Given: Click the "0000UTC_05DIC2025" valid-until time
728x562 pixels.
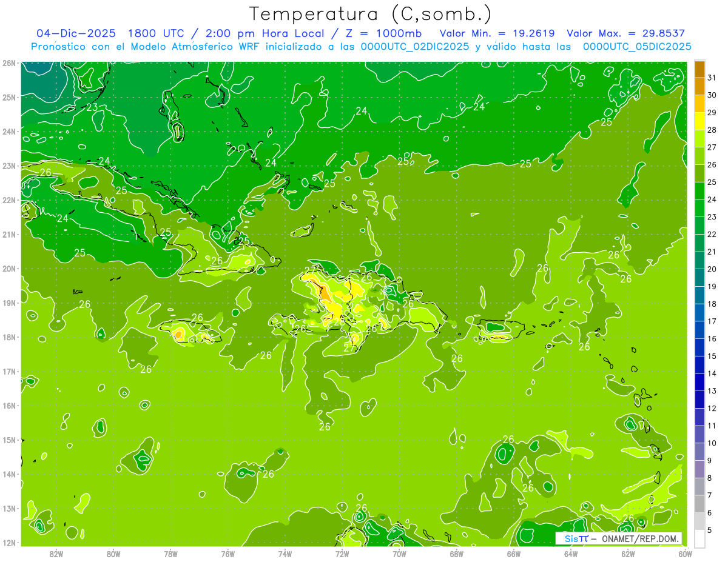Looking at the screenshot, I should click(637, 47).
